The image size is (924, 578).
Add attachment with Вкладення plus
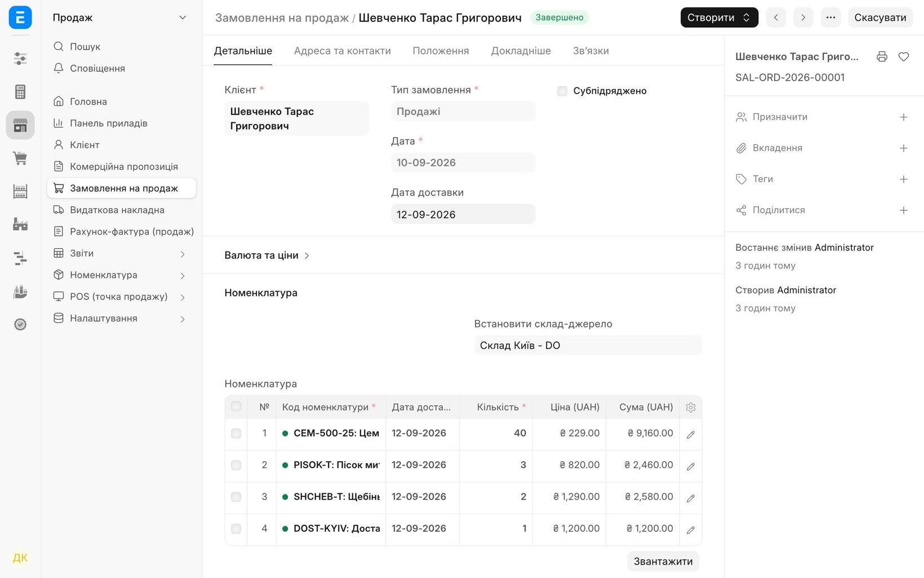[x=904, y=148]
